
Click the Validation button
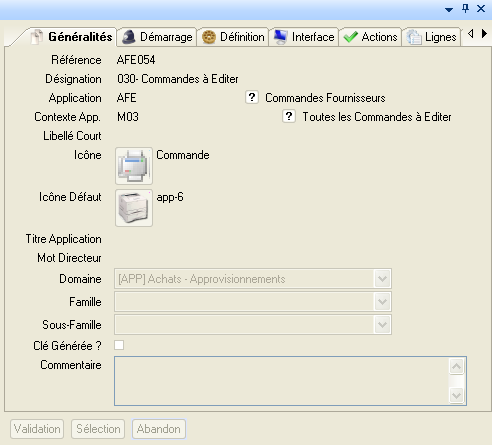tap(37, 429)
